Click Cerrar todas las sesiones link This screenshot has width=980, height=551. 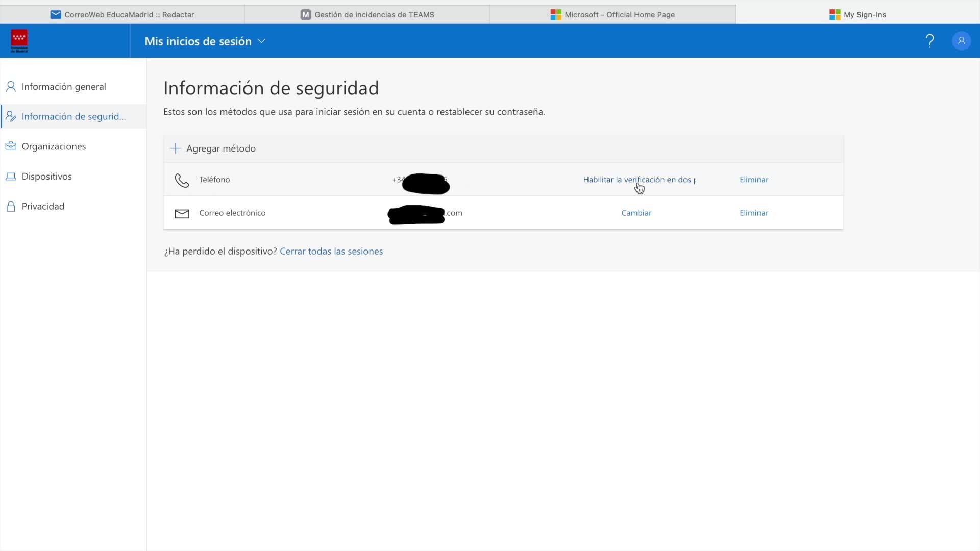coord(331,251)
